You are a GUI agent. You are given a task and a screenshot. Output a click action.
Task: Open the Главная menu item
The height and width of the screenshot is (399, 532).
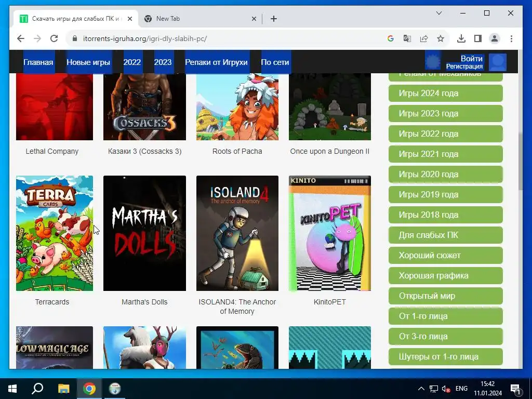point(38,62)
